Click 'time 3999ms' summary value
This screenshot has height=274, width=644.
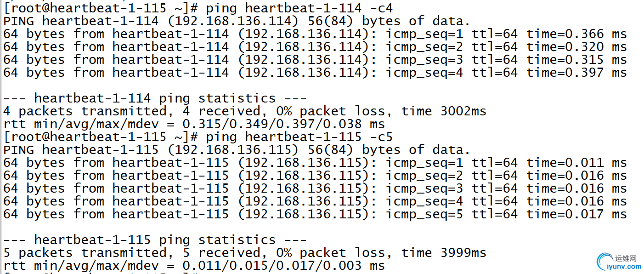pos(444,252)
